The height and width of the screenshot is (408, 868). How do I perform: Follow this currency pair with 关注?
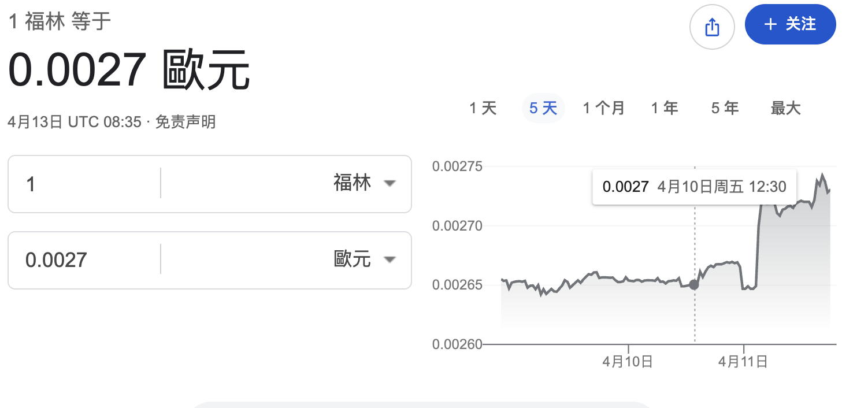tap(790, 24)
